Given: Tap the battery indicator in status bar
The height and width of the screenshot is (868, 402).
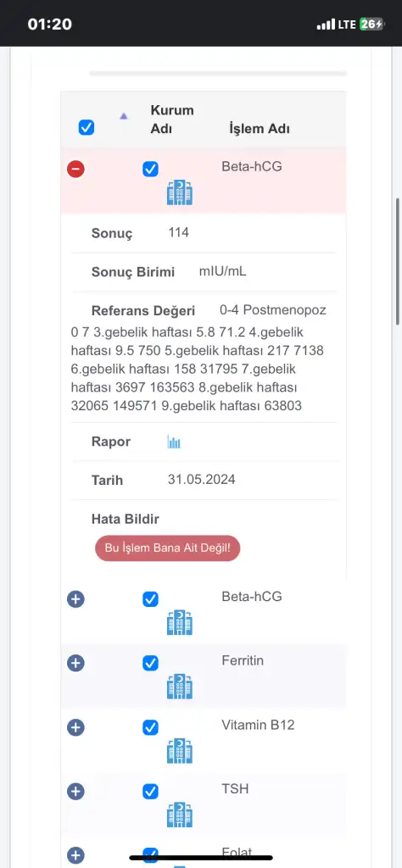Looking at the screenshot, I should (x=371, y=24).
